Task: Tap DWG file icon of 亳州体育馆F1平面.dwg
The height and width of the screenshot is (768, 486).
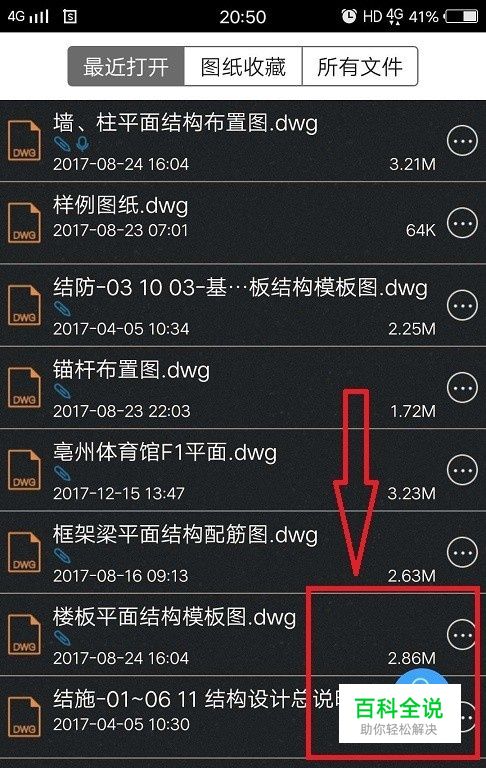Action: coord(24,470)
